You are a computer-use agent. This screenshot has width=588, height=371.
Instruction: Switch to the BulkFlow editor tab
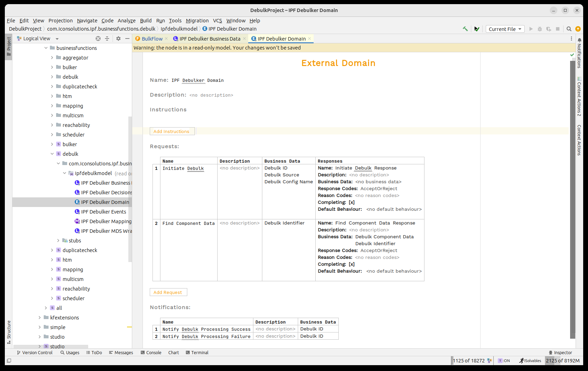click(152, 39)
